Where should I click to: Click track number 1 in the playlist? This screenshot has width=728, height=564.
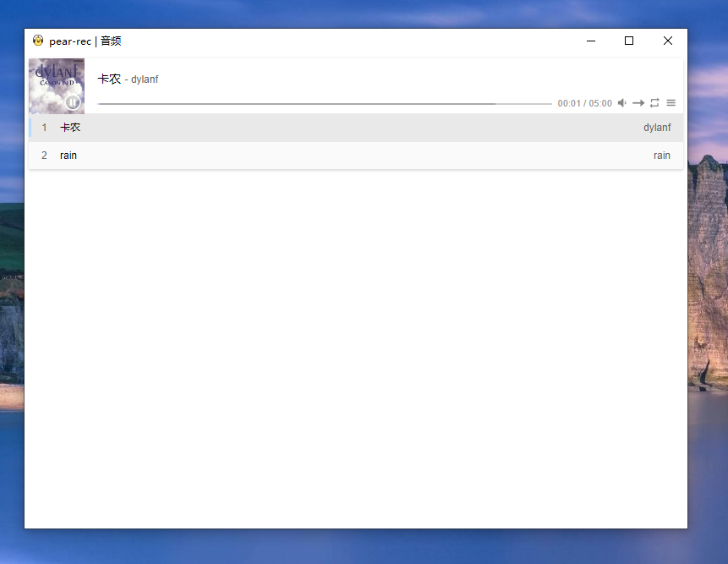[45, 128]
